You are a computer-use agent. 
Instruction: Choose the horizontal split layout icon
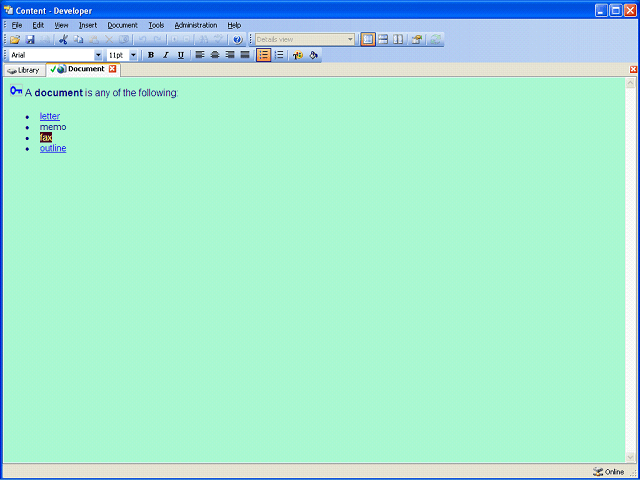[x=383, y=40]
